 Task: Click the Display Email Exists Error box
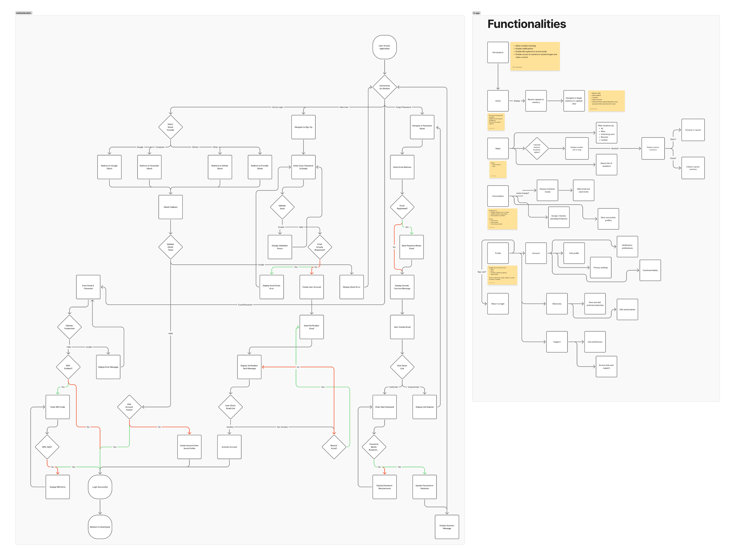[271, 287]
